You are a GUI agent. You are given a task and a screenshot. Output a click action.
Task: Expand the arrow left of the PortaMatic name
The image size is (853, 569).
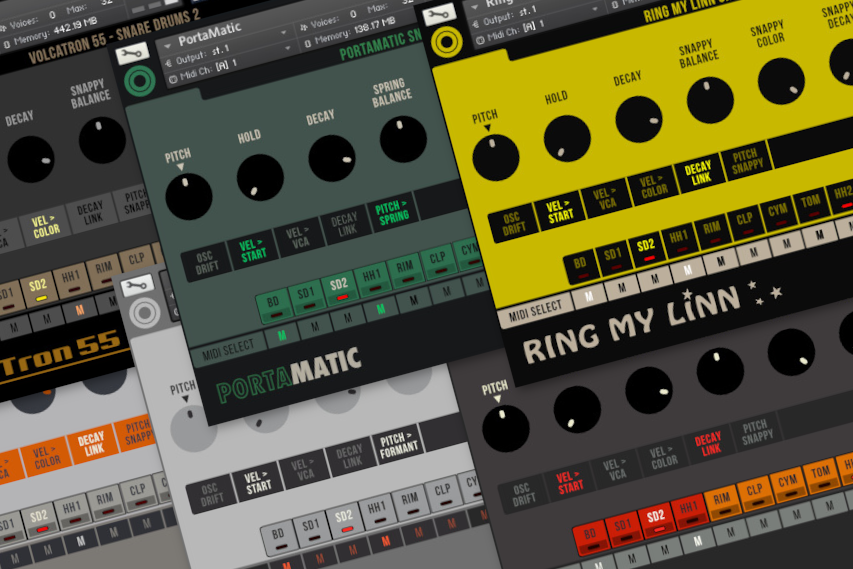[x=168, y=46]
